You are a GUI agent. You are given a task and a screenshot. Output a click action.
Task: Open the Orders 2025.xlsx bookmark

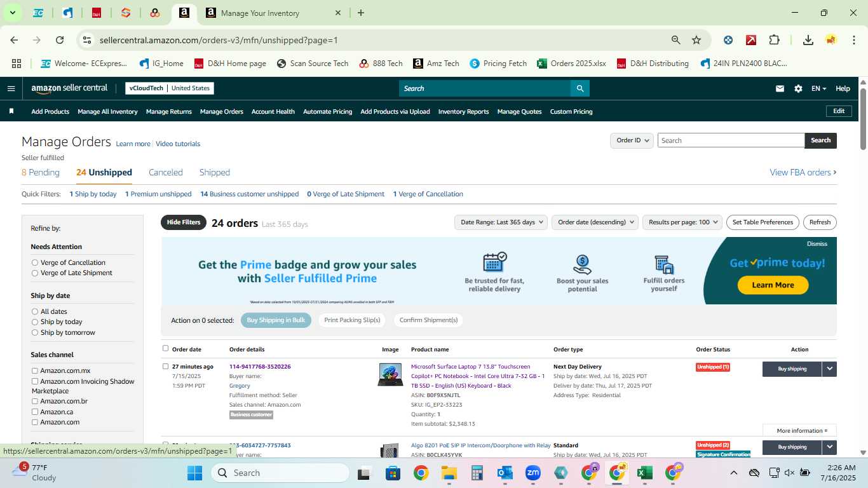(571, 64)
